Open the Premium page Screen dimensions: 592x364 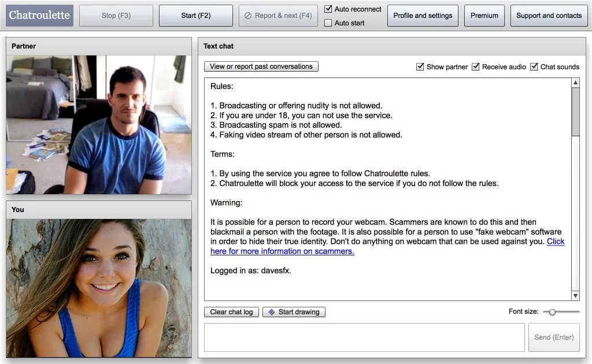pyautogui.click(x=484, y=16)
